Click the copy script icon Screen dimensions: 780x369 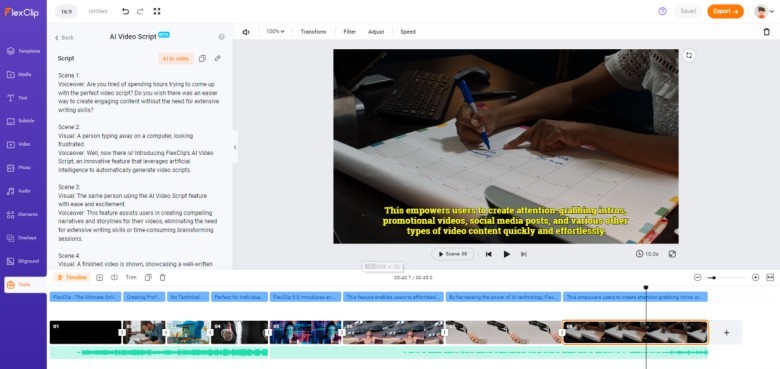(202, 58)
